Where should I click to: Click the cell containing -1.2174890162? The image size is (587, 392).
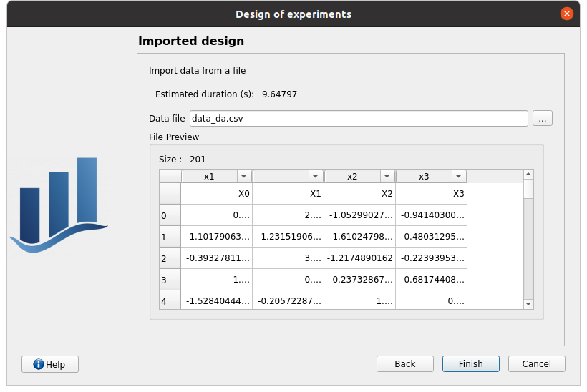[359, 258]
